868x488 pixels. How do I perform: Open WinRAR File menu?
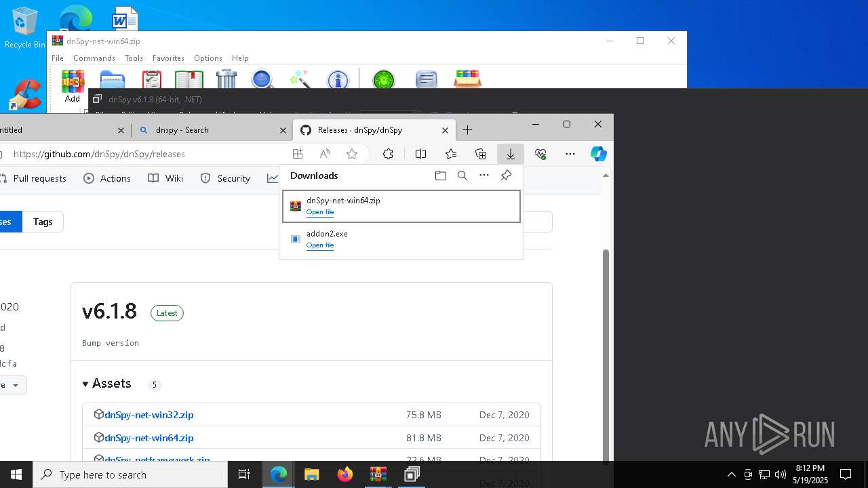click(x=58, y=58)
